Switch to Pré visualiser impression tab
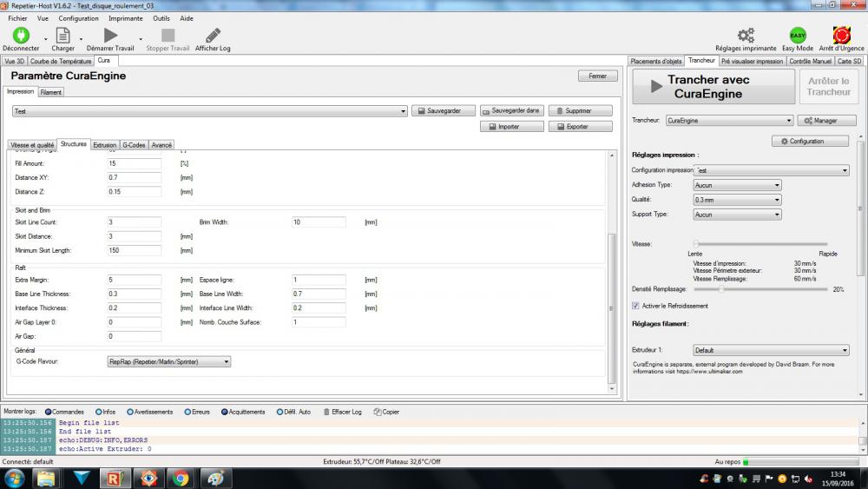 pos(753,61)
